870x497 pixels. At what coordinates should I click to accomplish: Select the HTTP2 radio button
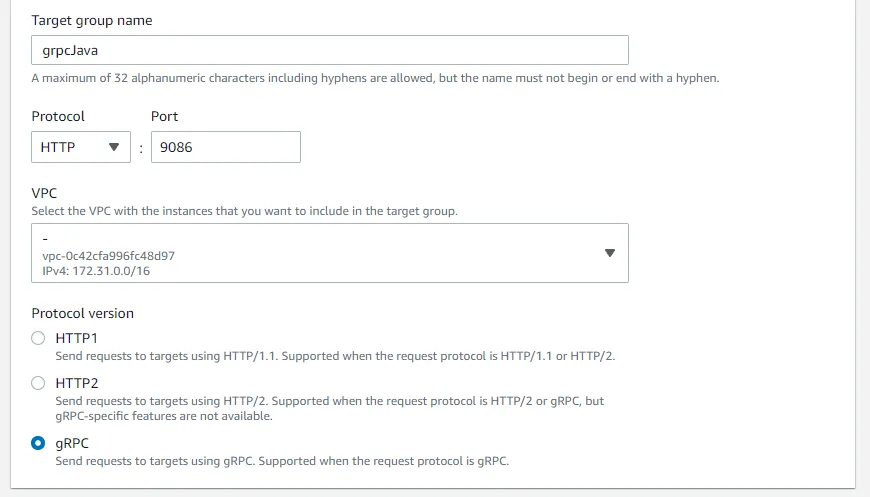[39, 383]
